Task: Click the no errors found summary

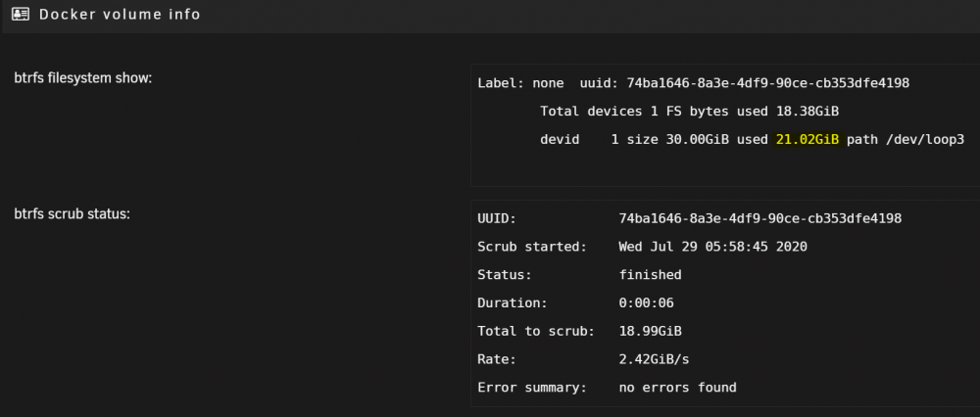Action: pyautogui.click(x=677, y=388)
